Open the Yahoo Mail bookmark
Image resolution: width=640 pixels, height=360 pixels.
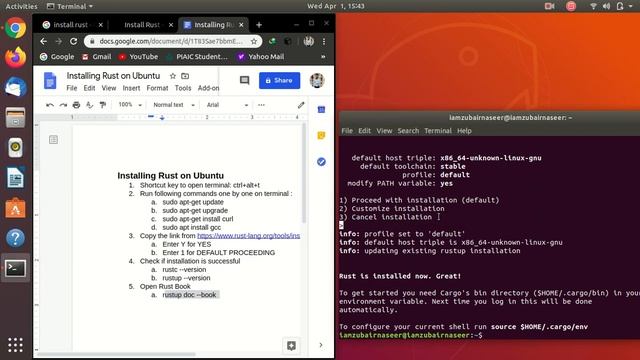click(x=261, y=57)
